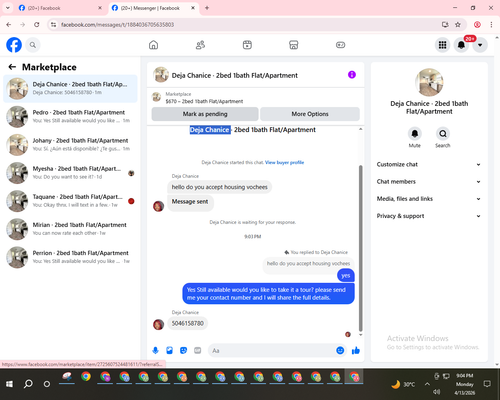Open the Chrome tab search dropdown

[x=8, y=8]
